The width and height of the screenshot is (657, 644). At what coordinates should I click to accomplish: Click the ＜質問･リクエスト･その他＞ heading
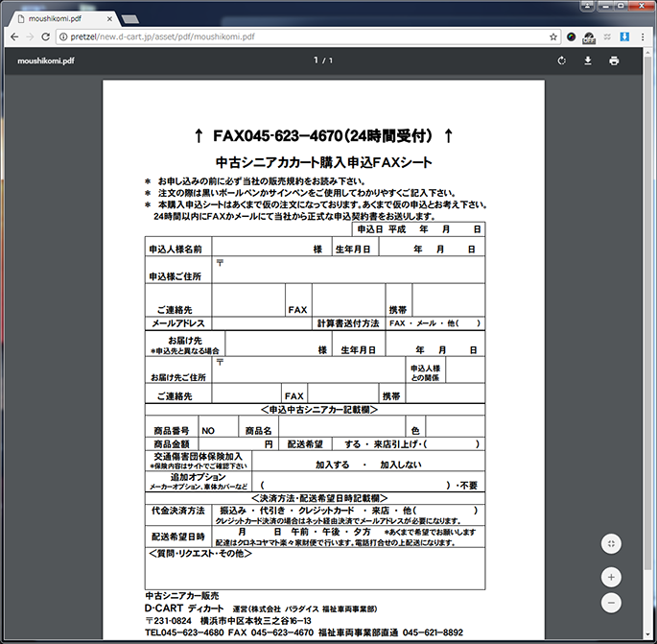[200, 554]
